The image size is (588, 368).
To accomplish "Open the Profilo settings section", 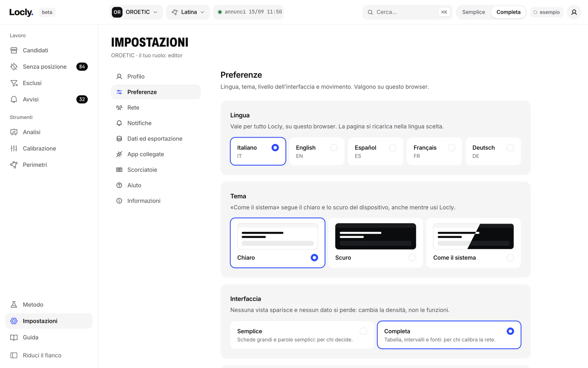I will 156,76.
